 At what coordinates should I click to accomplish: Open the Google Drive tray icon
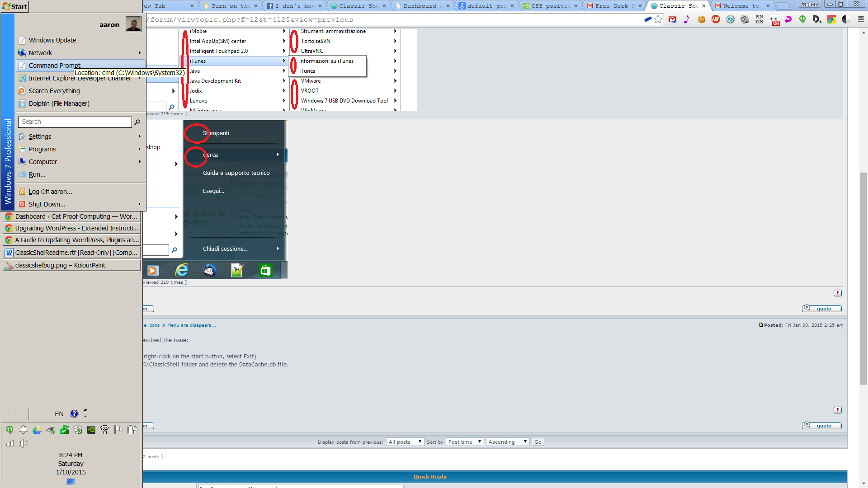point(37,430)
